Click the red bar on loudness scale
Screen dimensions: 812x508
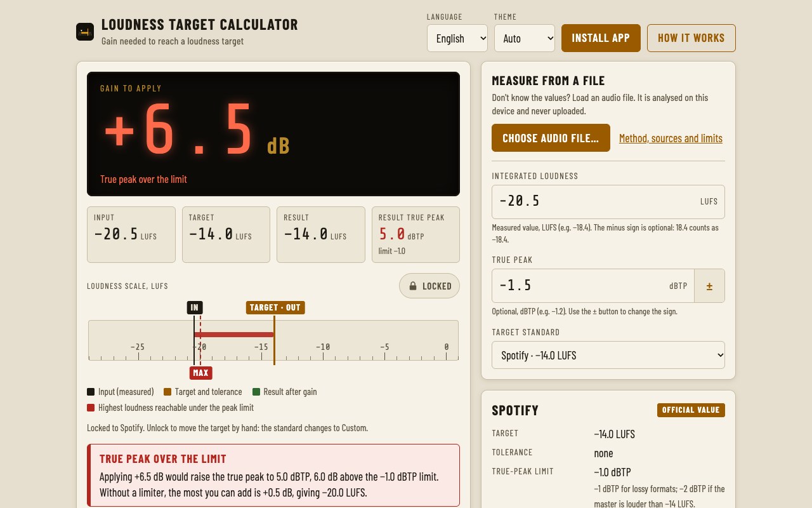(x=234, y=334)
